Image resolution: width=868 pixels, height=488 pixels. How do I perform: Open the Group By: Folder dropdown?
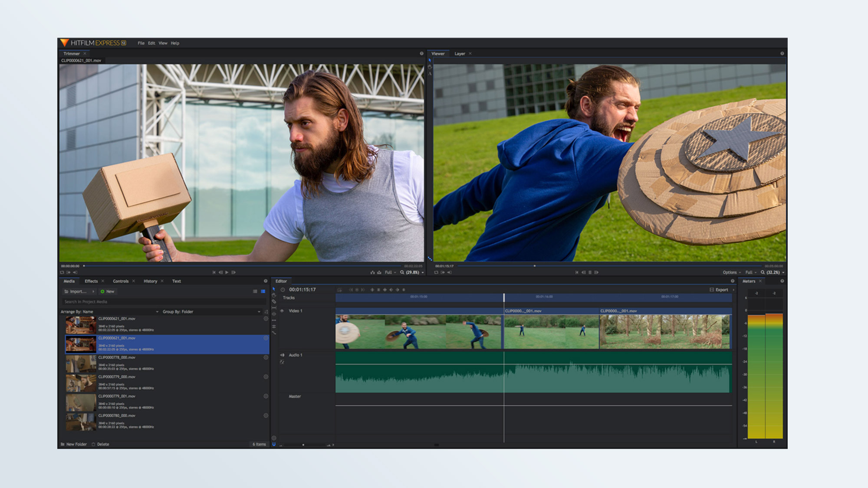pos(211,312)
